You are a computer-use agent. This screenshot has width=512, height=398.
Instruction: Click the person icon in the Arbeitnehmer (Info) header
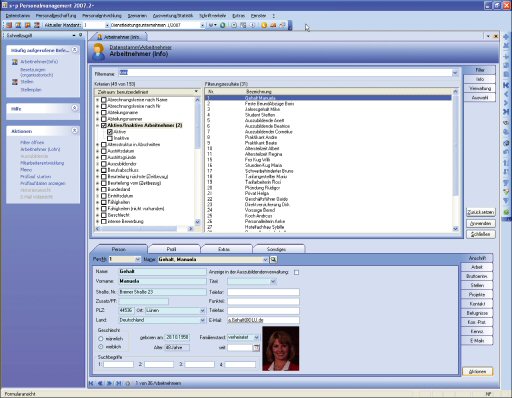(x=98, y=52)
